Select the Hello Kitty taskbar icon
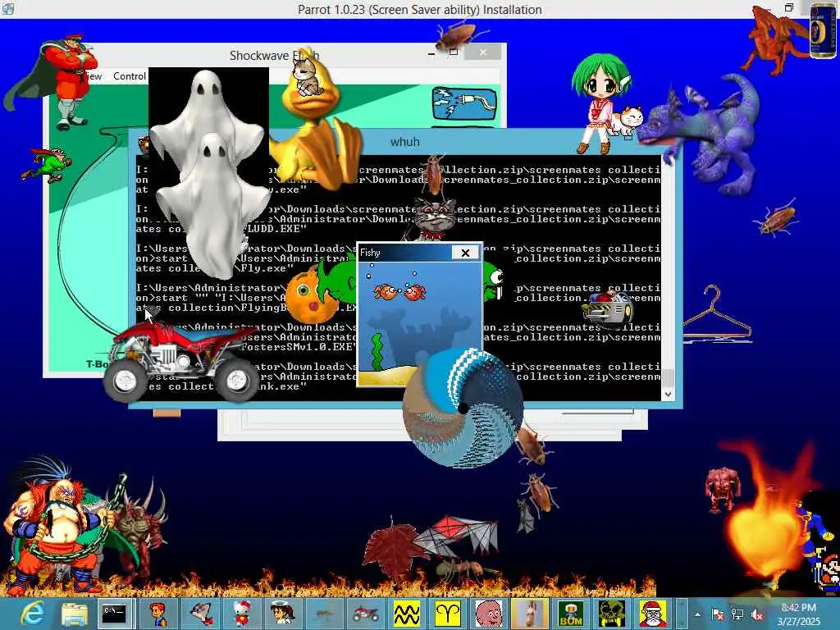Screen dimensions: 840x630 [x=240, y=614]
